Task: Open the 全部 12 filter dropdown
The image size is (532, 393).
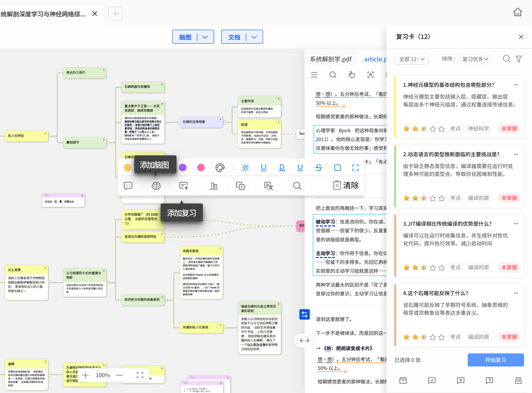Action: point(411,59)
